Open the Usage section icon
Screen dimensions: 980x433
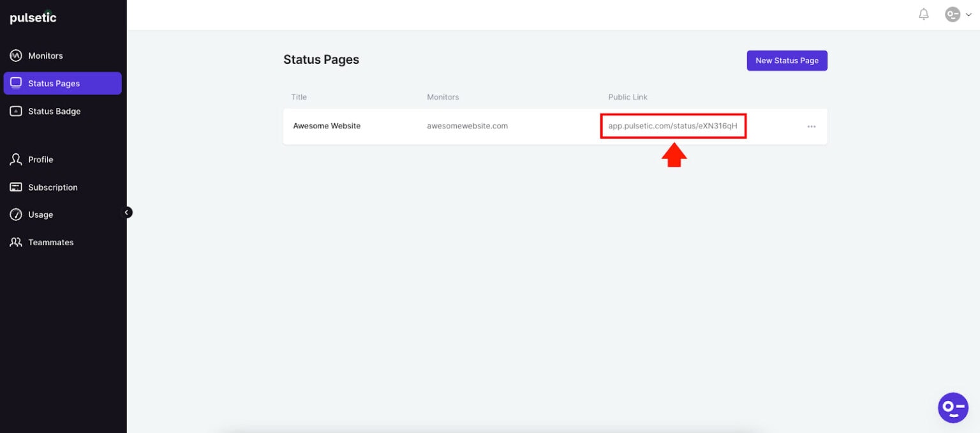(x=16, y=214)
